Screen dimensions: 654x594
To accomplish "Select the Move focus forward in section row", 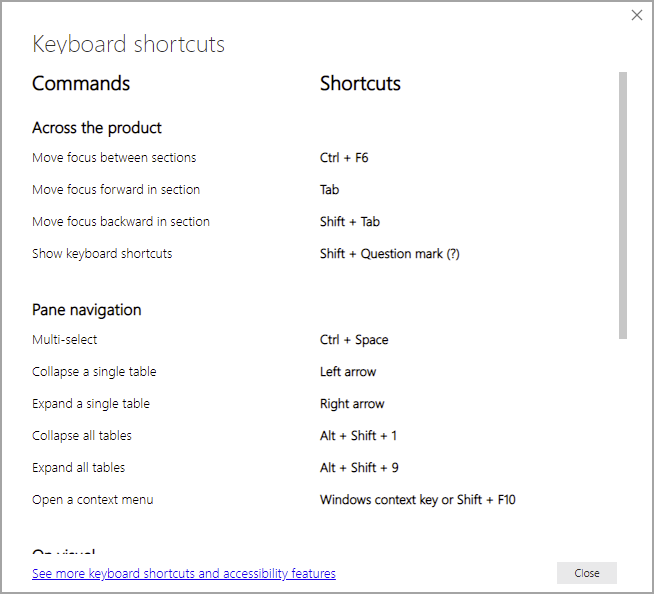I will click(116, 190).
